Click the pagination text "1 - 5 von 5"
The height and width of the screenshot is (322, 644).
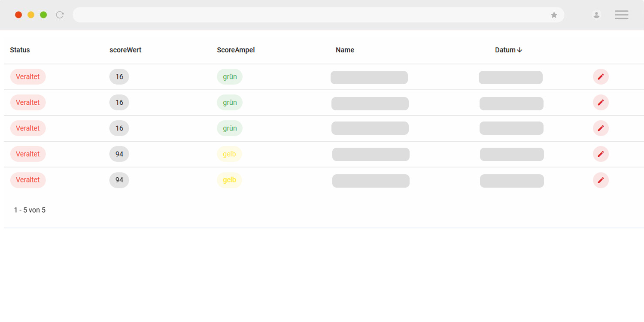pos(30,210)
